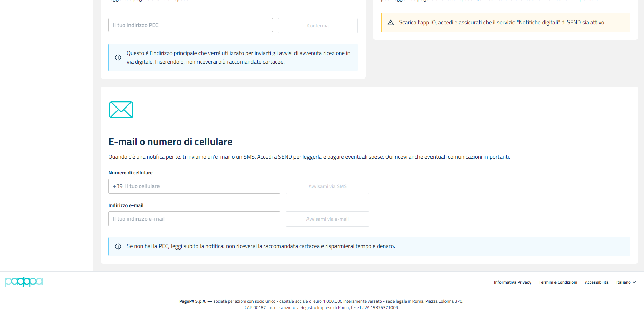Screen dimensions: 644x313
Task: Click the warning triangle in the app IO alert
Action: 390,23
